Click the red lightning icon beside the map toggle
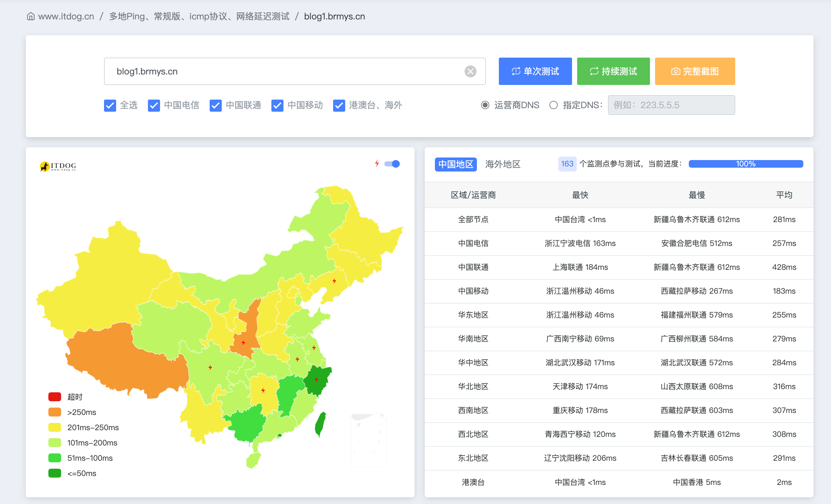This screenshot has width=831, height=504. coord(377,164)
